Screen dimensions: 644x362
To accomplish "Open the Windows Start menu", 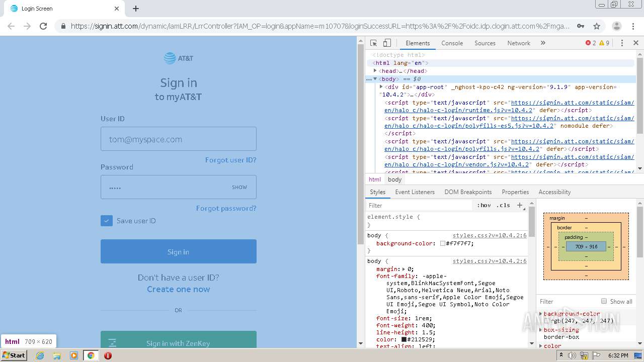I will pos(14,355).
